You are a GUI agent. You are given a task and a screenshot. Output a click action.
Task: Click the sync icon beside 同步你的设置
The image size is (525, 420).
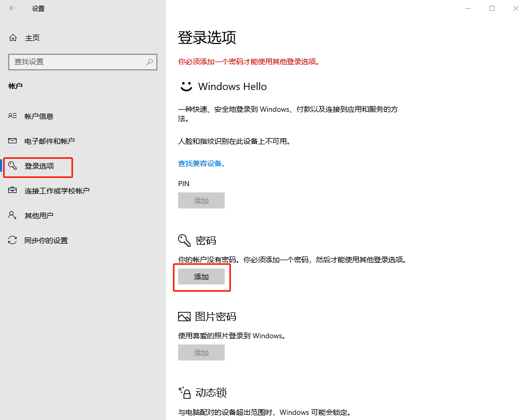[13, 240]
